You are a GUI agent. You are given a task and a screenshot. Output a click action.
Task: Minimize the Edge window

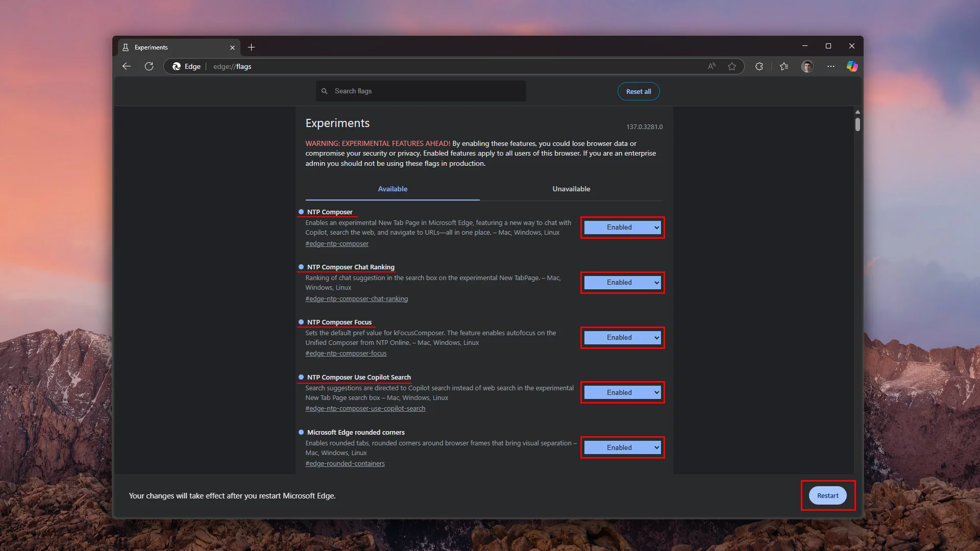pos(805,46)
